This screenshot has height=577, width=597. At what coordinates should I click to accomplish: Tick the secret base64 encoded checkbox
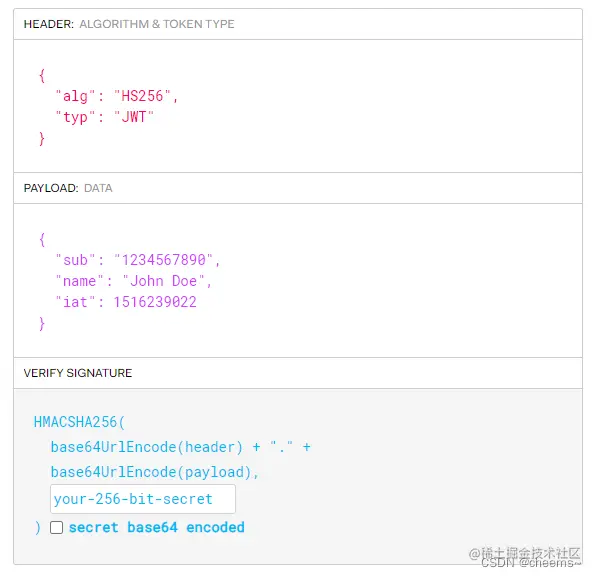[x=57, y=527]
